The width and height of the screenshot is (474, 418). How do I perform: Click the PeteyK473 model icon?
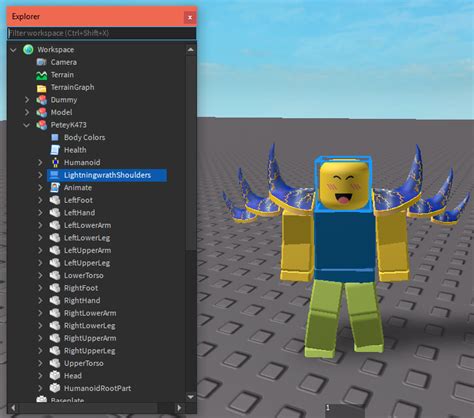tap(41, 125)
